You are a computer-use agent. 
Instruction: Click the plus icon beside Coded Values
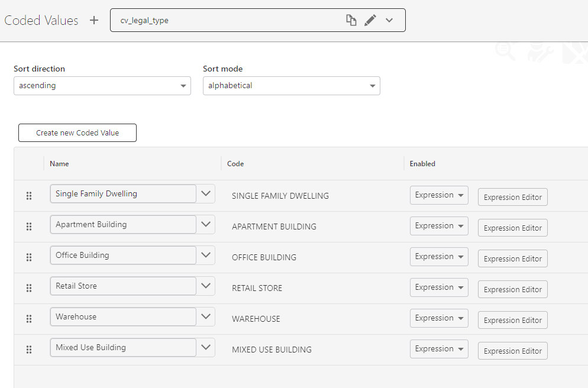(93, 20)
